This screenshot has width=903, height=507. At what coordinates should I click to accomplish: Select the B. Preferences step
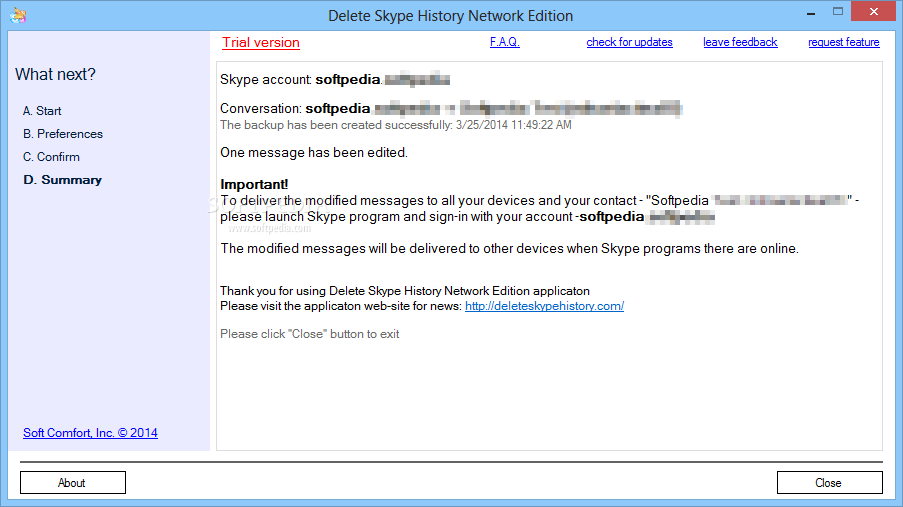[63, 134]
